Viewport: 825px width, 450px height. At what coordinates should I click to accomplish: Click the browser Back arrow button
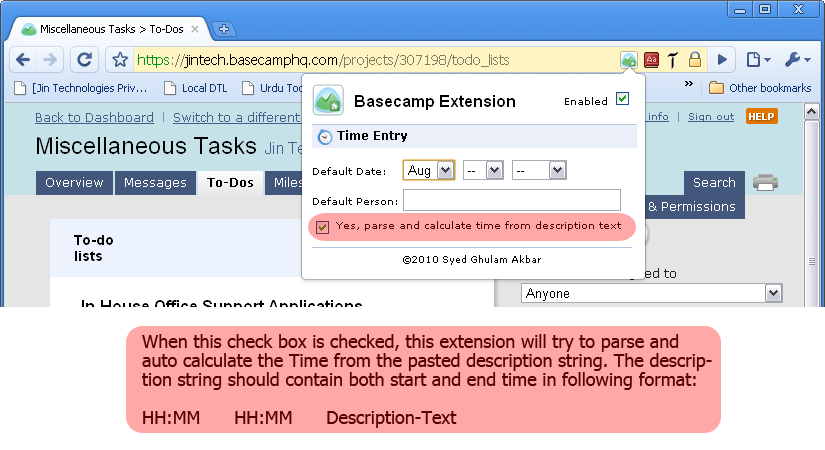pos(23,59)
